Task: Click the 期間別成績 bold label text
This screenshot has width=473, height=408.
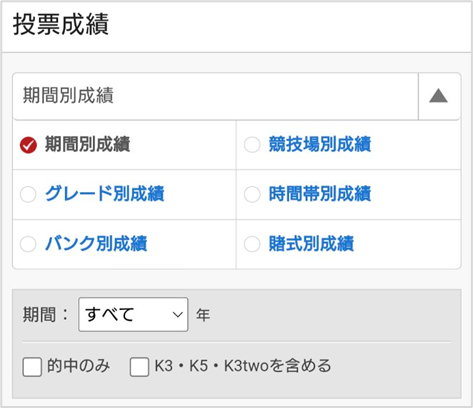Action: 87,144
